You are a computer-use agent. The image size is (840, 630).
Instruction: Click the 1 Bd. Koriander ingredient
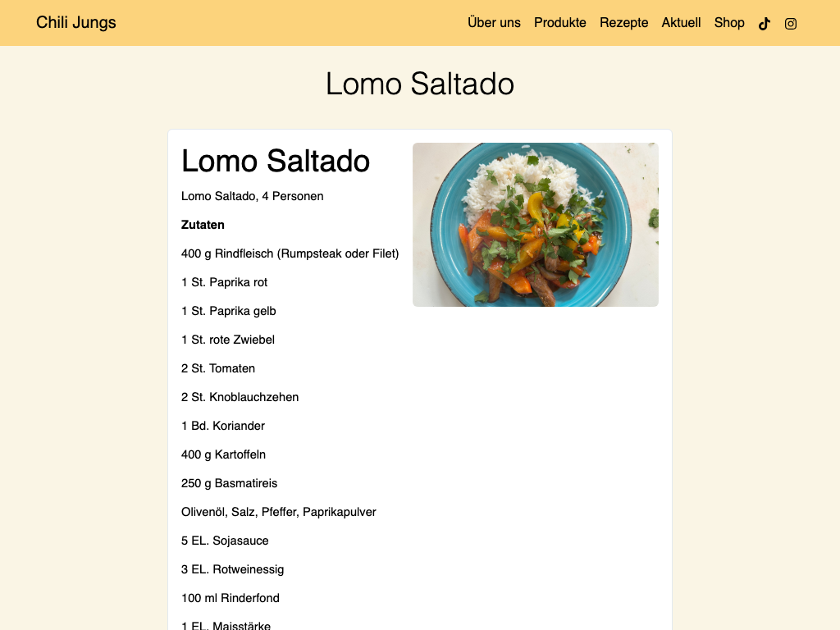click(x=223, y=426)
